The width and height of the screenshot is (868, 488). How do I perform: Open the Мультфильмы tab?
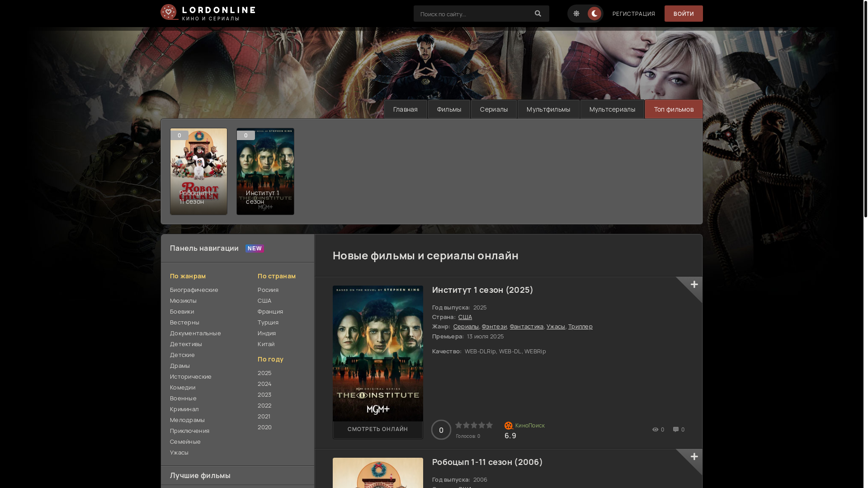pyautogui.click(x=548, y=109)
